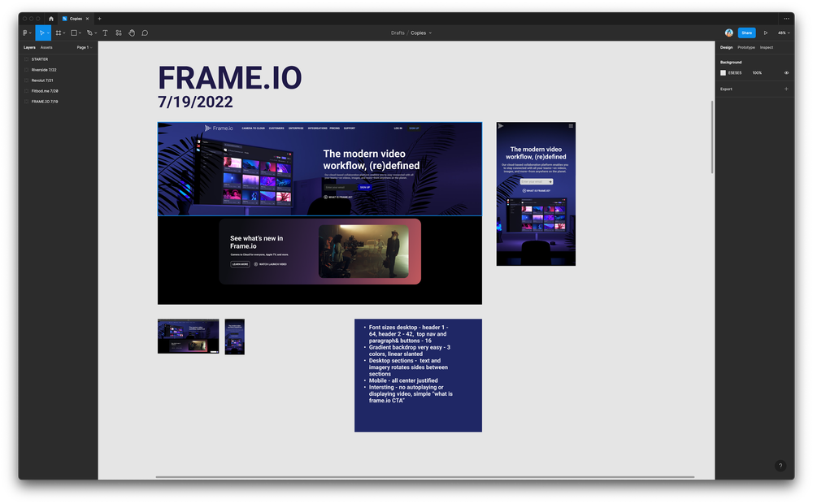
Task: Close the Copies file tab
Action: tap(87, 19)
